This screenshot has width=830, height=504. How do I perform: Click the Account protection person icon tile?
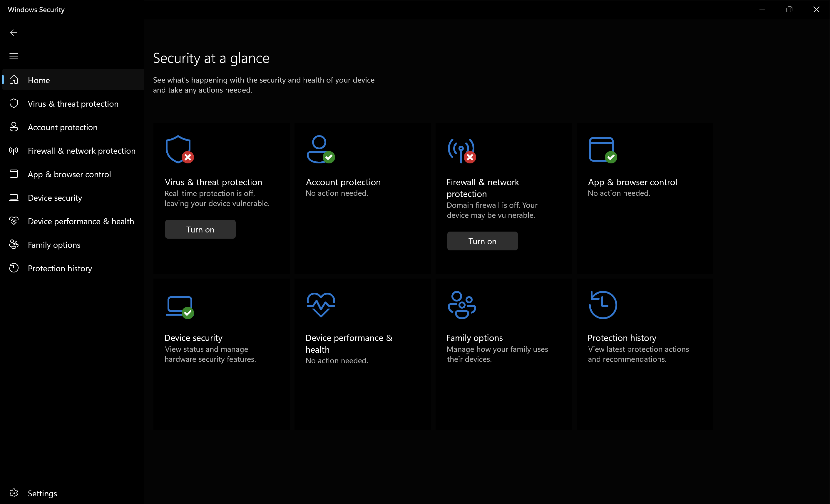click(320, 150)
